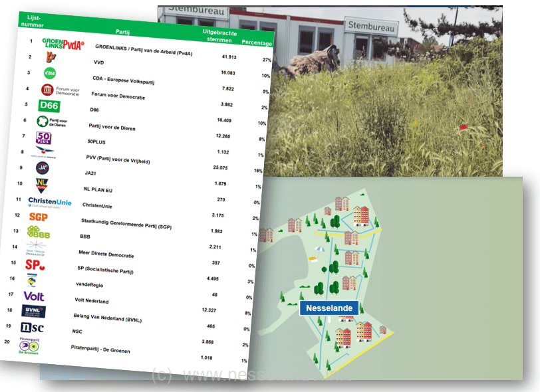Click the red SP logo

coord(35,264)
